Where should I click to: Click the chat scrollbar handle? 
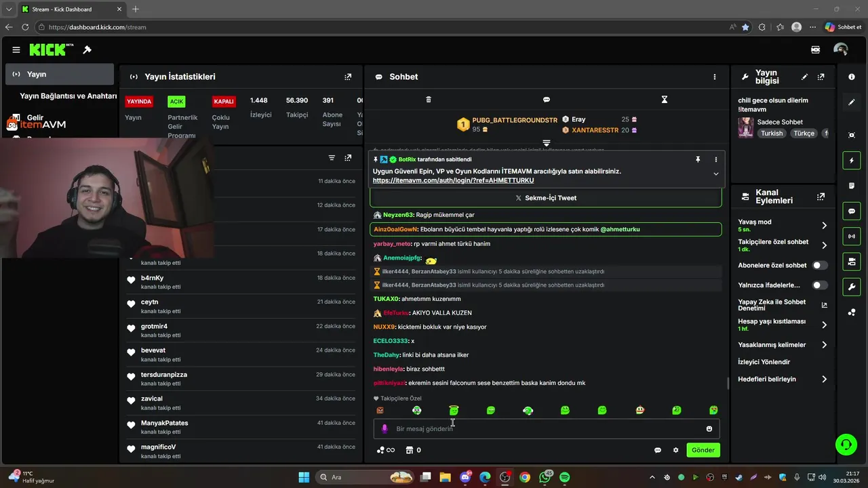click(x=728, y=384)
